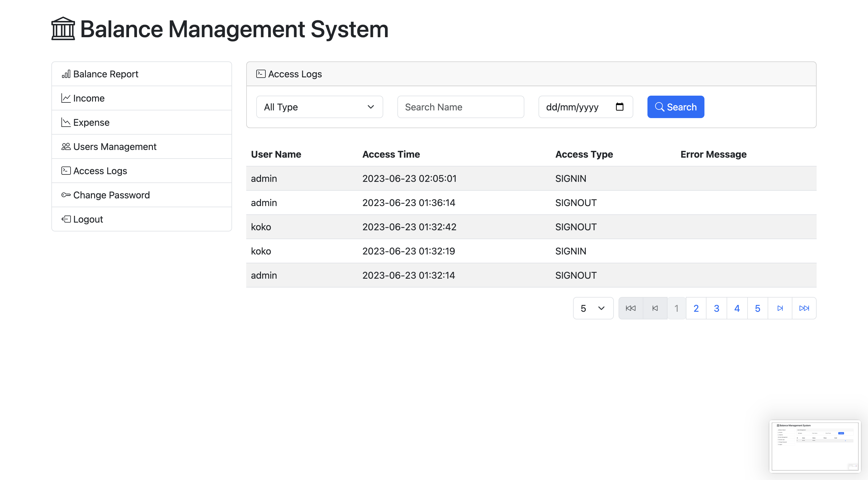Image resolution: width=868 pixels, height=480 pixels.
Task: Open the screenshot preview thumbnail in corner
Action: (815, 446)
